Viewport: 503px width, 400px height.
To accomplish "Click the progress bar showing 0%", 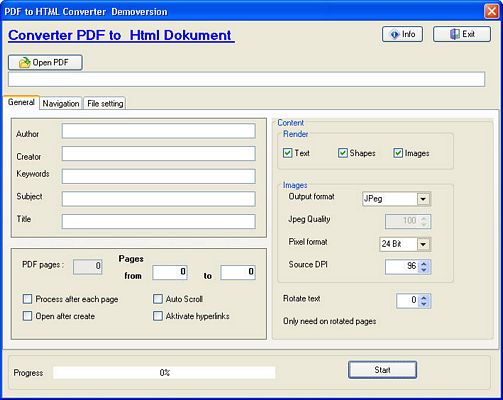I will tap(164, 373).
